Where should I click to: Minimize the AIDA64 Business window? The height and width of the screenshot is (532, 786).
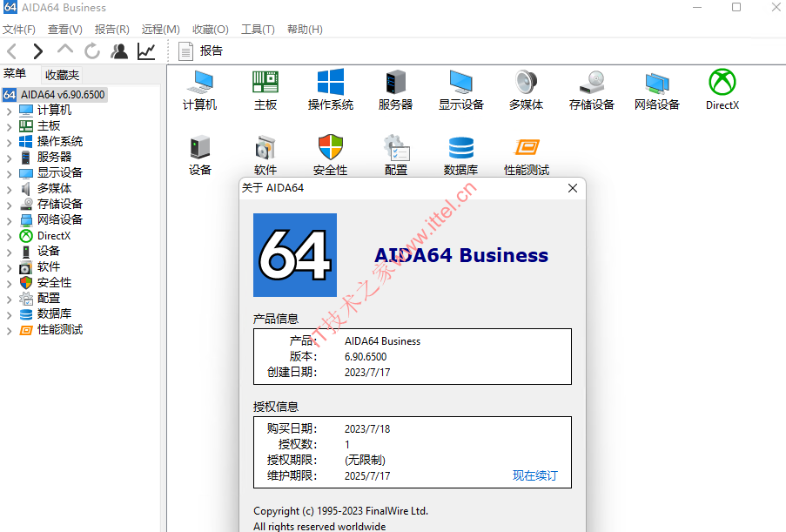[697, 8]
